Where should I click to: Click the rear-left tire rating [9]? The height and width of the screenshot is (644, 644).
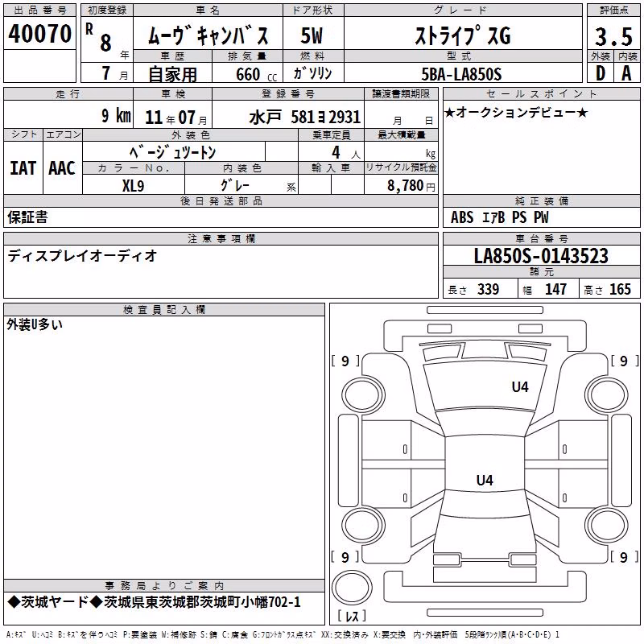point(345,557)
